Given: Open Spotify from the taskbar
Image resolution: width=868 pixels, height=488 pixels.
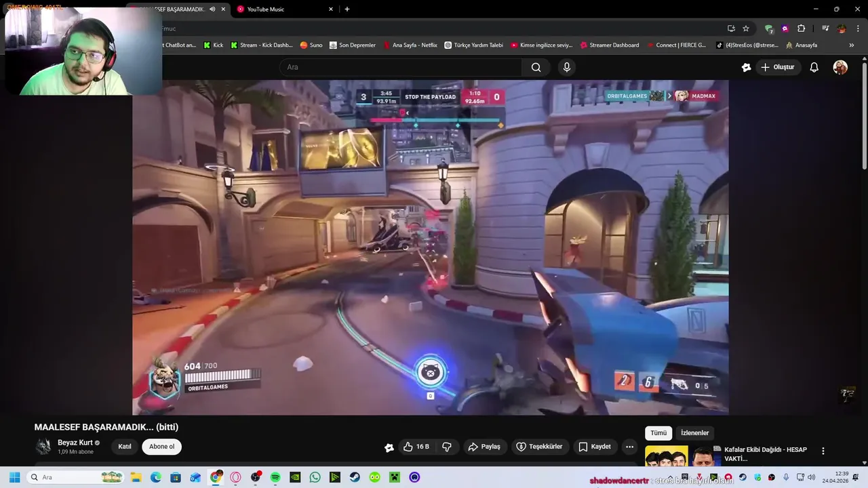Looking at the screenshot, I should (x=275, y=477).
